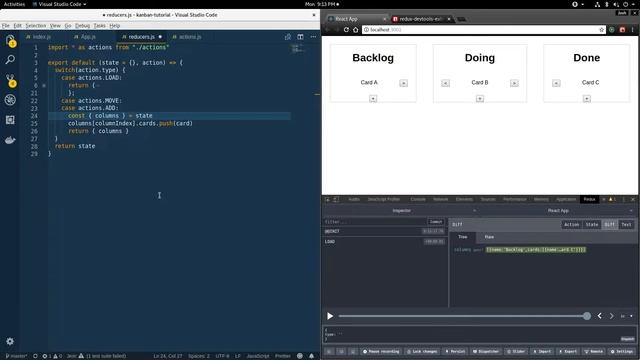Viewport: 640px width, 360px height.
Task: Click the split editor icon
Action: pyautogui.click(x=300, y=37)
